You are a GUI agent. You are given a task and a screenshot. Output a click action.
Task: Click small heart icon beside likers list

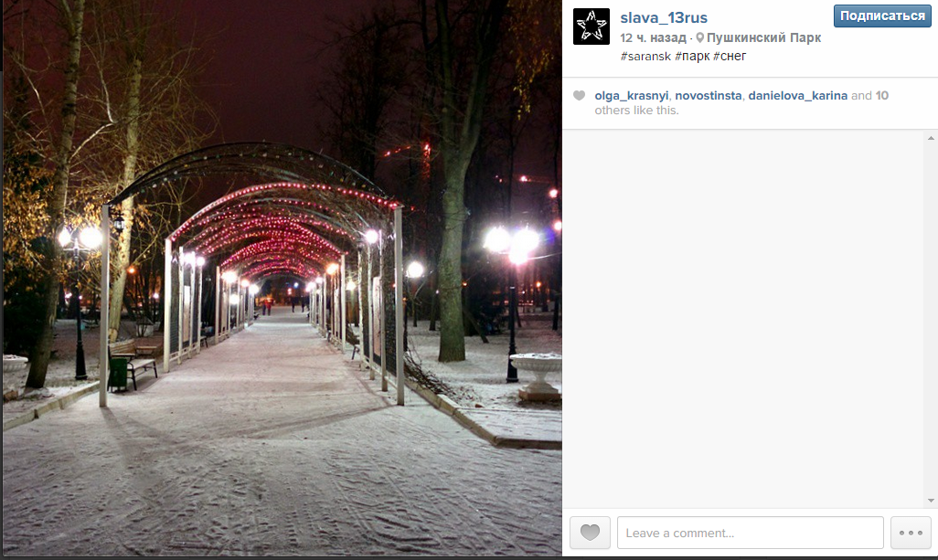click(x=579, y=96)
